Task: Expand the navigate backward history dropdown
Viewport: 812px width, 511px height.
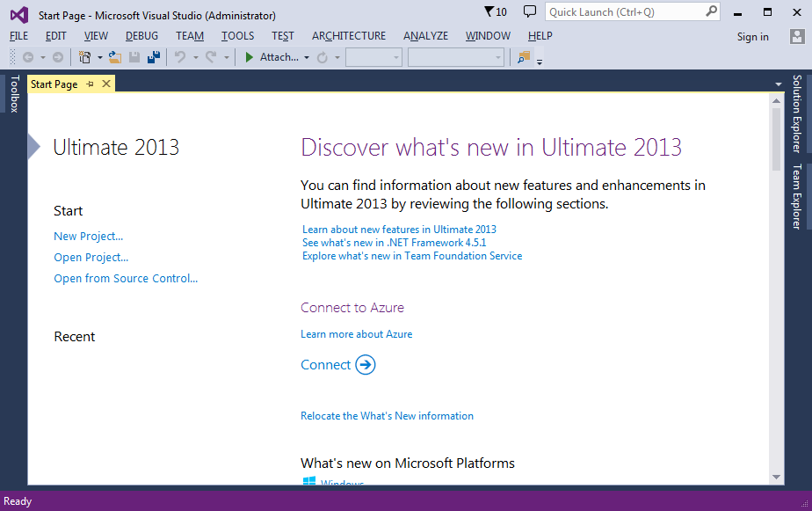Action: pyautogui.click(x=43, y=57)
